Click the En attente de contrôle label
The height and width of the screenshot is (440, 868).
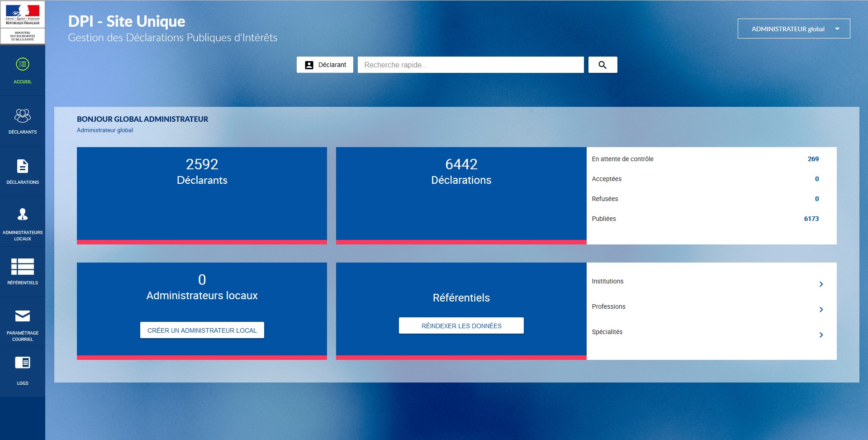tap(622, 159)
